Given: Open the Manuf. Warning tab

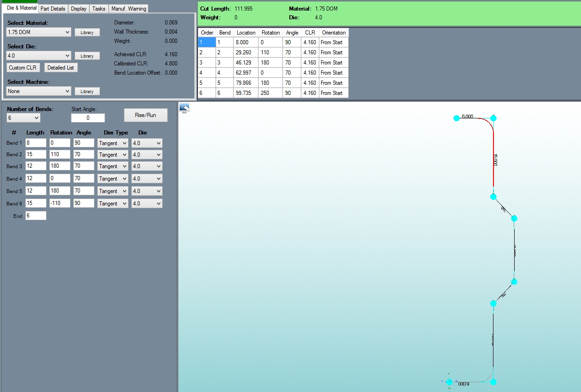Looking at the screenshot, I should [x=129, y=9].
